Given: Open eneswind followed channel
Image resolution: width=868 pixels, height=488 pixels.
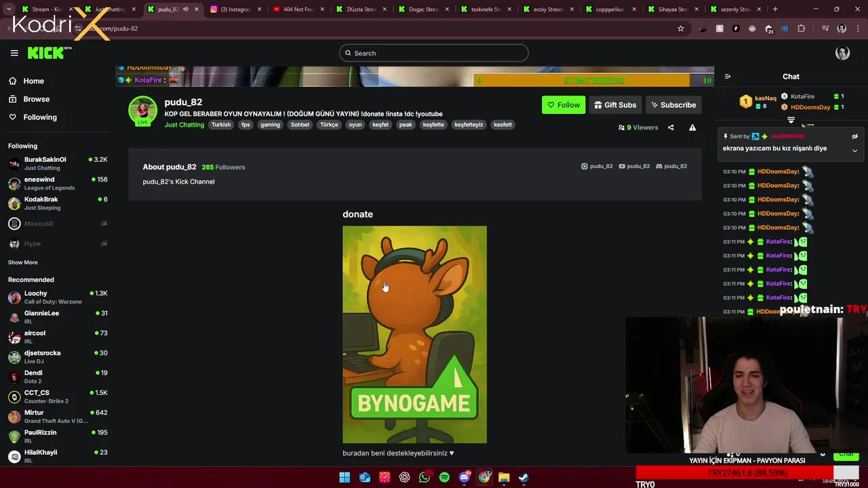Looking at the screenshot, I should [x=58, y=184].
